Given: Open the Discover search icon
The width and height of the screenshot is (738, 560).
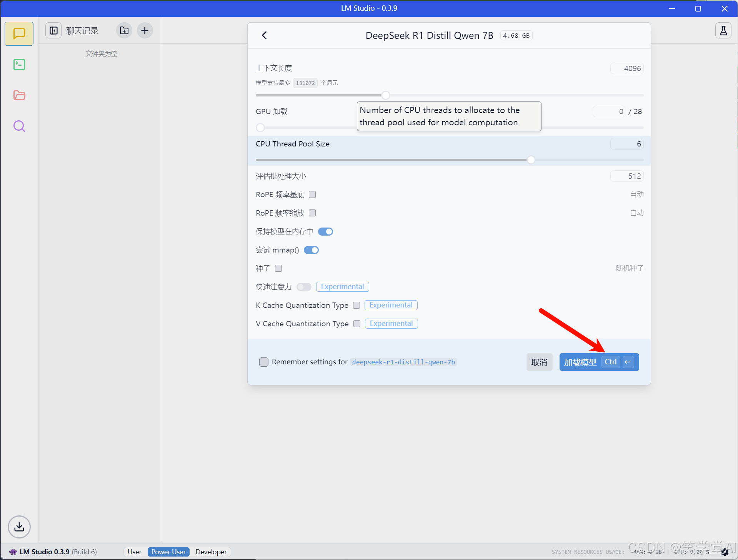Looking at the screenshot, I should tap(19, 126).
